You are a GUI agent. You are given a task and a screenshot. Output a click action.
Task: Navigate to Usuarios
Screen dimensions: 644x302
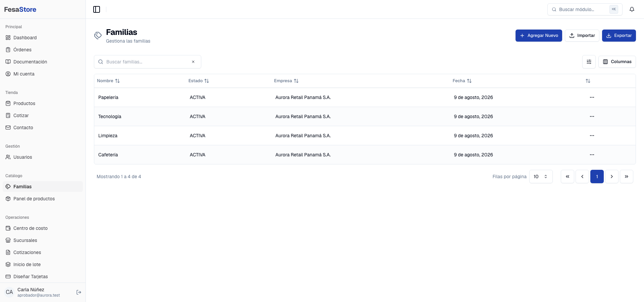43,157
